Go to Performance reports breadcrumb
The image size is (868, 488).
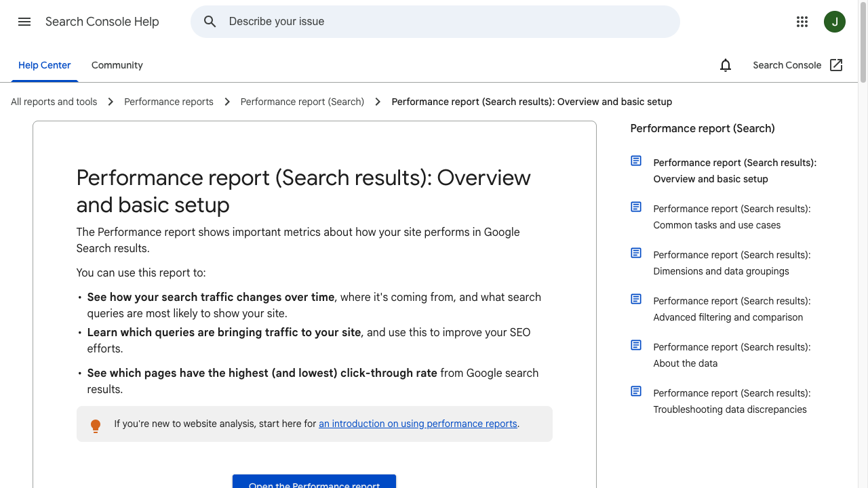pos(169,102)
